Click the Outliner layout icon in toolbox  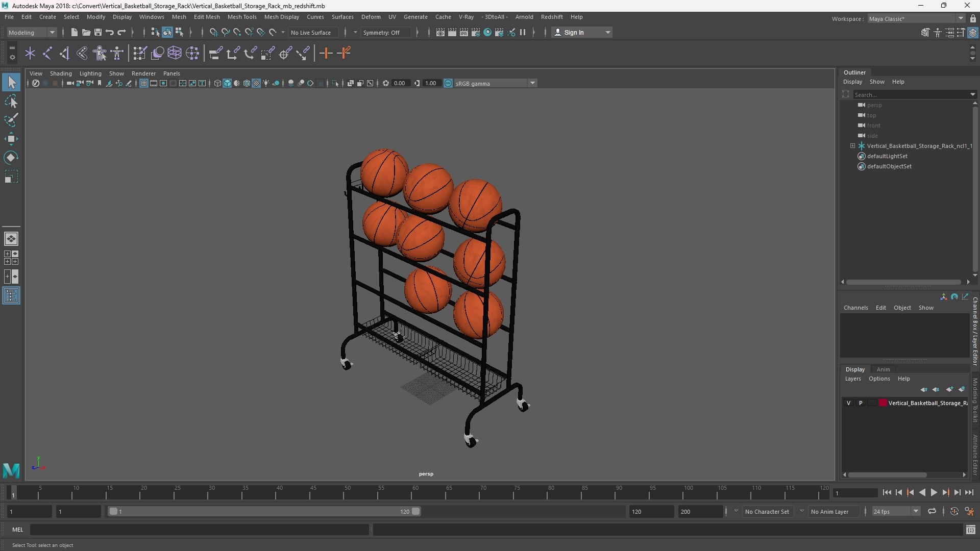pyautogui.click(x=11, y=296)
